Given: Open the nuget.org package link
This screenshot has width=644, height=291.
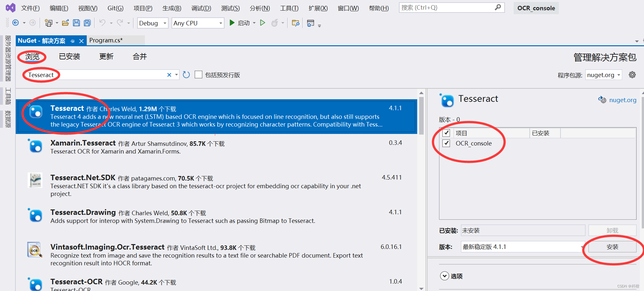Looking at the screenshot, I should [623, 100].
